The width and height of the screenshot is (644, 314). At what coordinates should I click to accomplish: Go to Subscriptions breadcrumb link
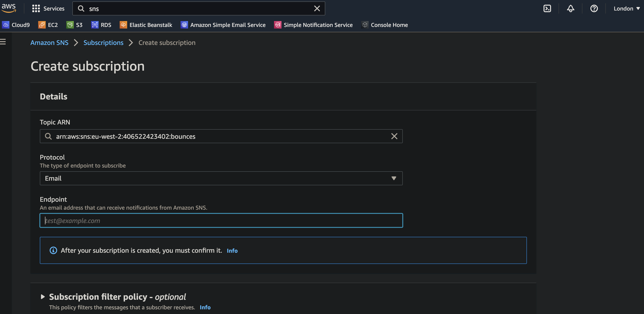point(103,43)
